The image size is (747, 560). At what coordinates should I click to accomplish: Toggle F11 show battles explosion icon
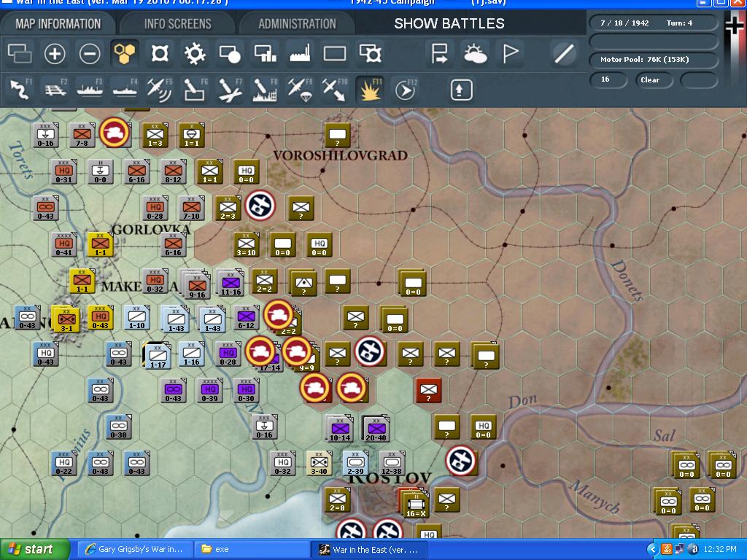(370, 89)
